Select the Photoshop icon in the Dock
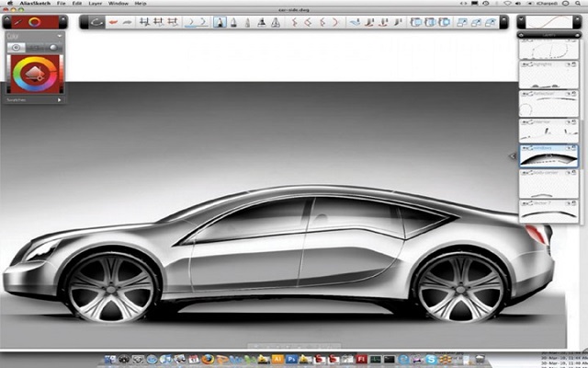Viewport: 588px width, 368px height. point(291,359)
